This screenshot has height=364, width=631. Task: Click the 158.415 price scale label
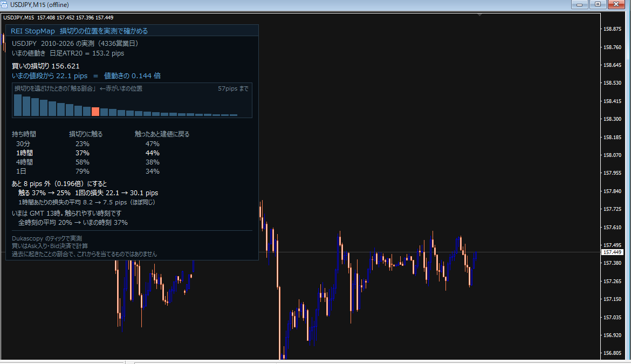coord(612,101)
